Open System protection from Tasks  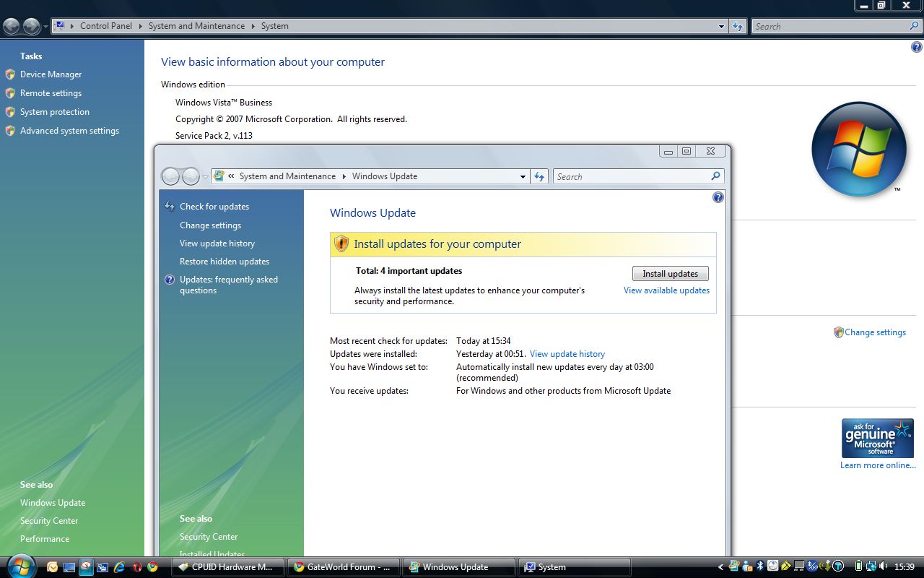coord(55,112)
